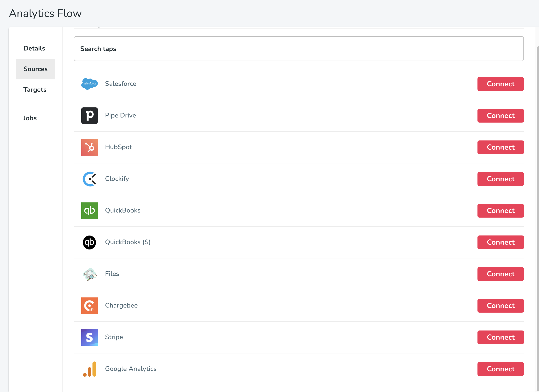
Task: Click the Clockify blue C icon
Action: [x=89, y=179]
